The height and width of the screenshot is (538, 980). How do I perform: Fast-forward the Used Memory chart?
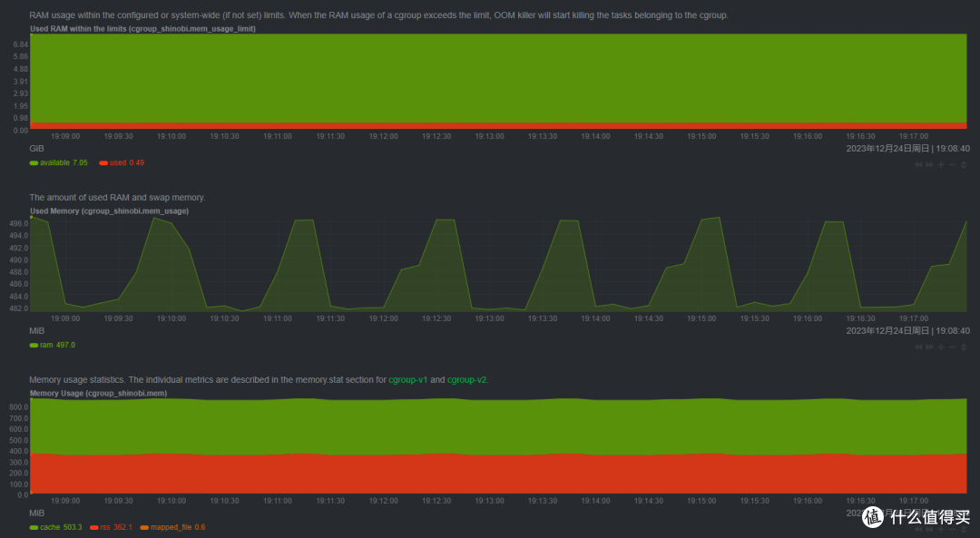pos(929,347)
